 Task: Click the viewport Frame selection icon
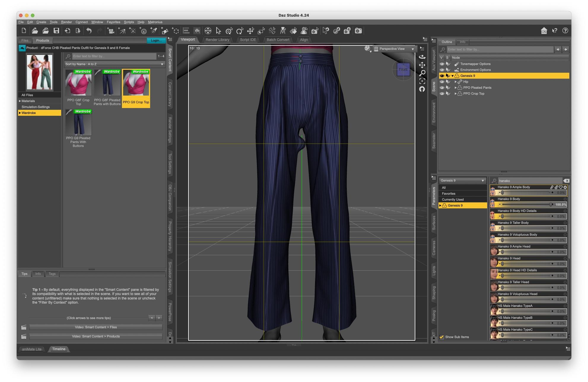(422, 81)
